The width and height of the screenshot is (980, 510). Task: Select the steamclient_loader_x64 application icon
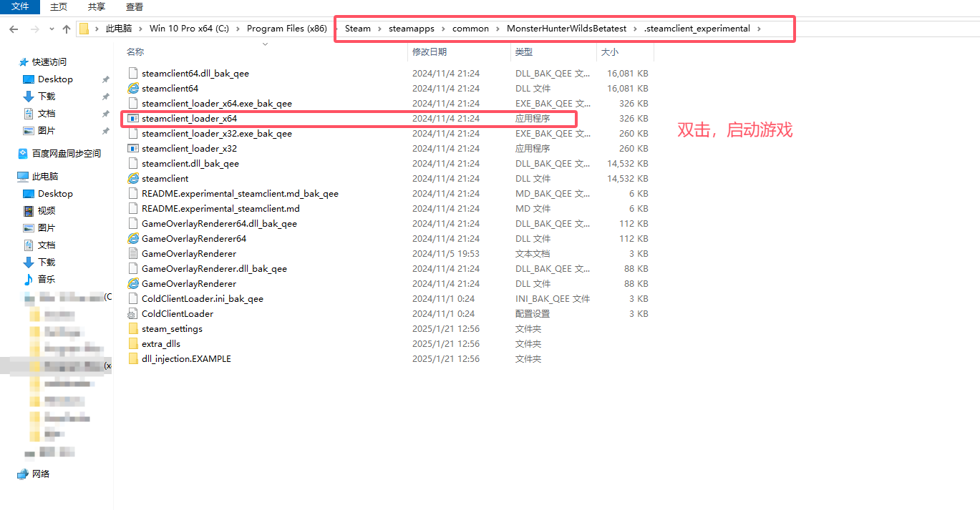tap(133, 119)
